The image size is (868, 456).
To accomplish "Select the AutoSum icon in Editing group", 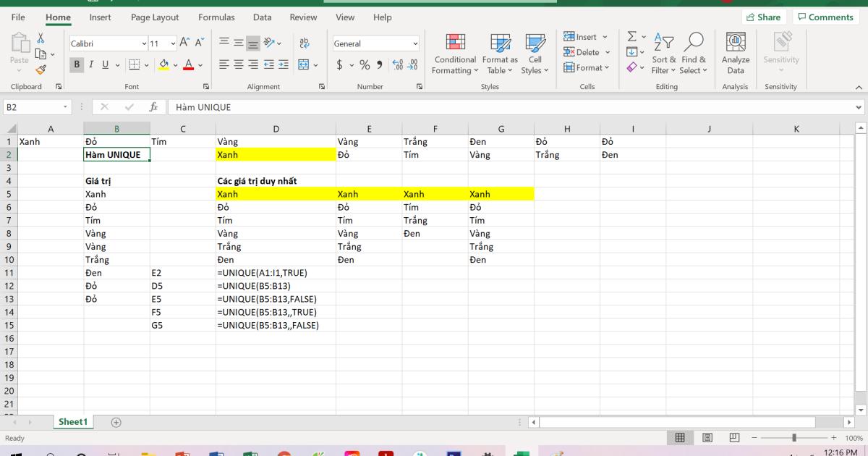I will [x=631, y=36].
